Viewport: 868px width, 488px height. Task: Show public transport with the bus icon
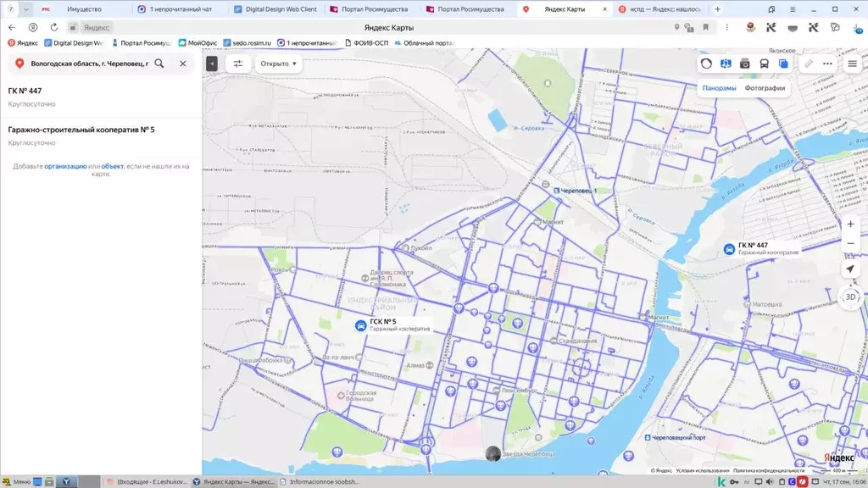(x=764, y=64)
